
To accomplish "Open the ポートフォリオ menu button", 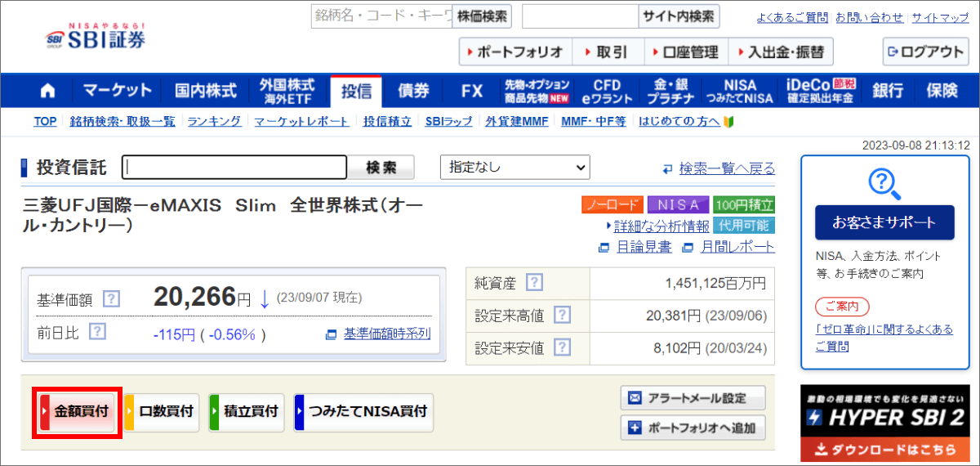I will tap(515, 52).
